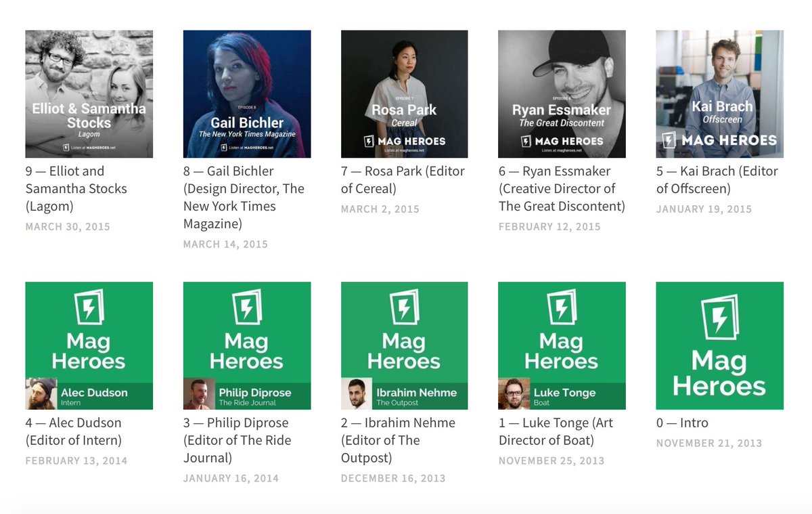Click the December 16, 2013 date

[393, 479]
